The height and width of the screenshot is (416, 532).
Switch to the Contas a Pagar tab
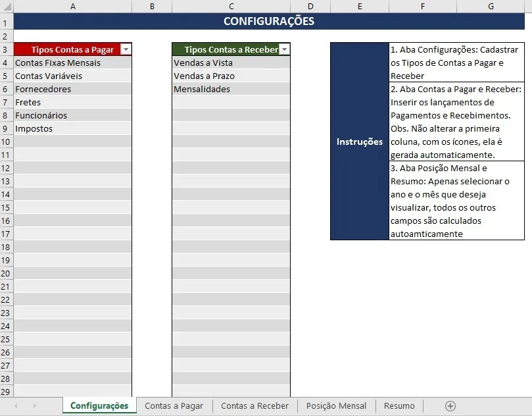coord(174,405)
